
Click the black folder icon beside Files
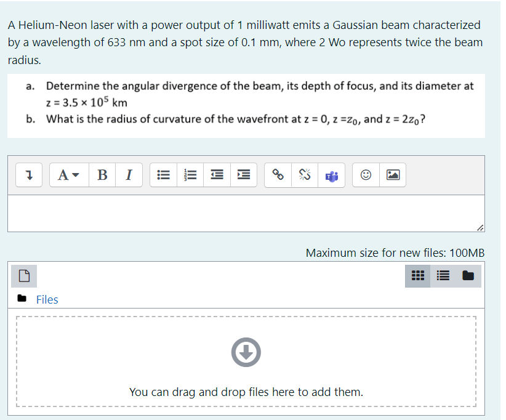pyautogui.click(x=22, y=298)
